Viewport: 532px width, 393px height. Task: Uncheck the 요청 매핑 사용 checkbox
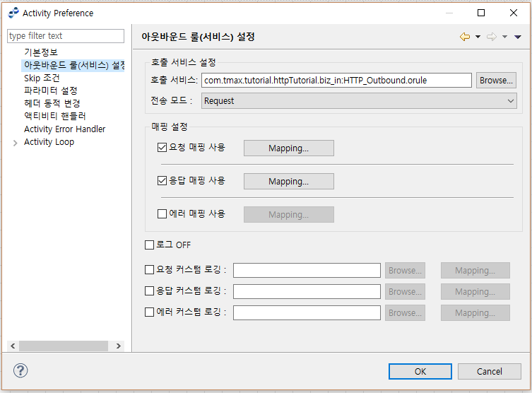tap(162, 148)
